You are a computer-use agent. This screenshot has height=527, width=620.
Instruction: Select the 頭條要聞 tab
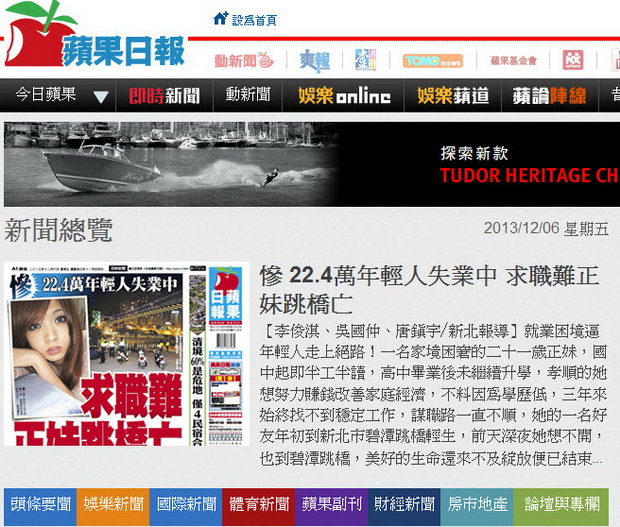tap(40, 506)
